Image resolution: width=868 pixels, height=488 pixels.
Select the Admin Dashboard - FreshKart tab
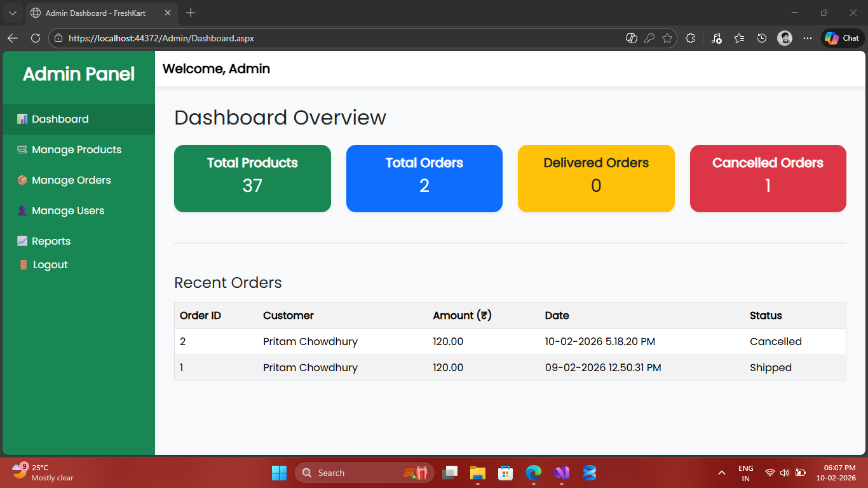tap(95, 13)
